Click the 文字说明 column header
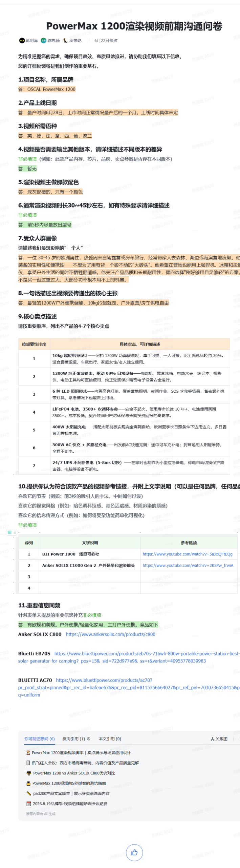The width and height of the screenshot is (240, 868). pyautogui.click(x=90, y=542)
